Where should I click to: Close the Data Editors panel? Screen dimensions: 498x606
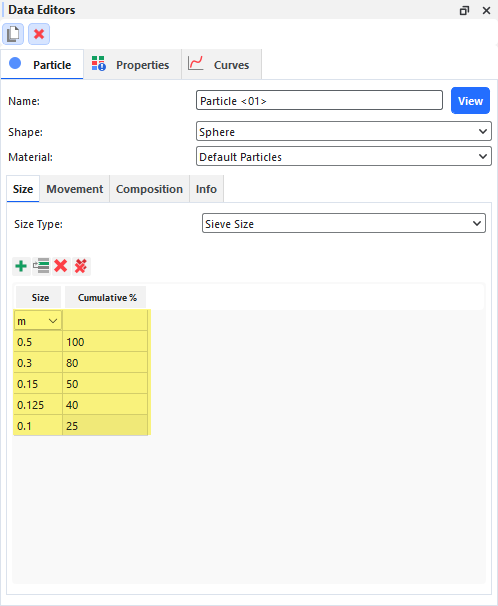[486, 10]
